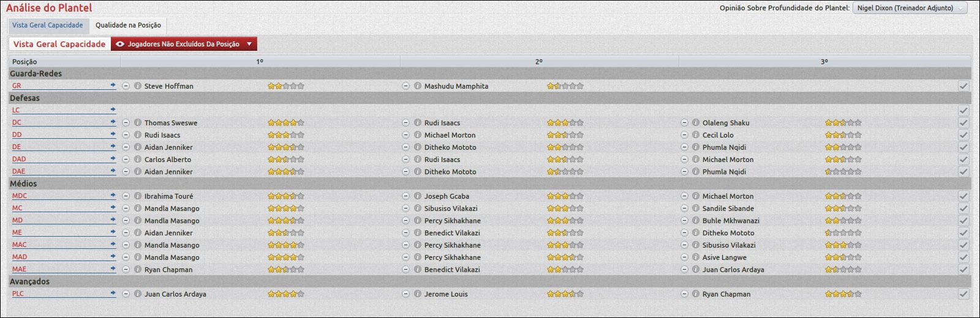Click the star rating for Carlos Alberto

coord(285,160)
